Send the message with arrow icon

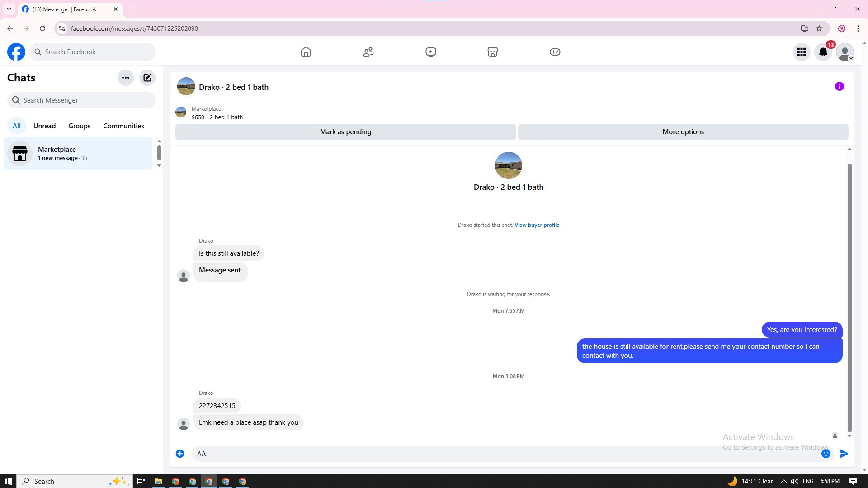[x=844, y=454]
